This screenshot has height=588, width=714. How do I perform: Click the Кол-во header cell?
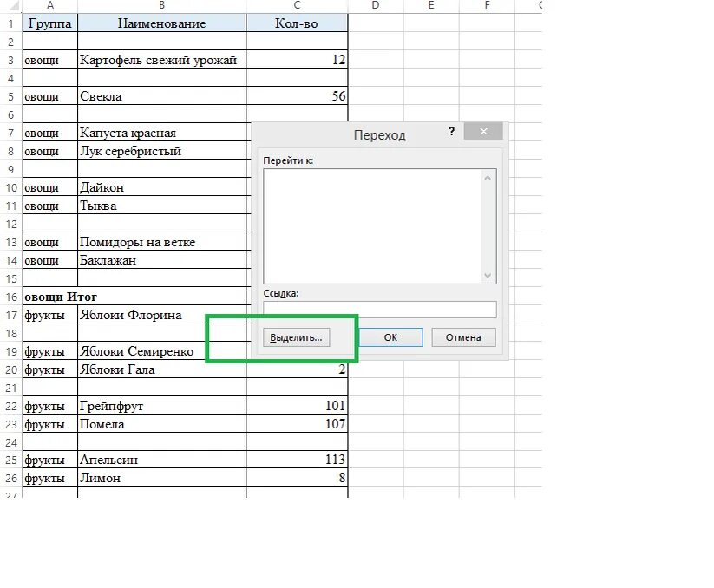(297, 23)
